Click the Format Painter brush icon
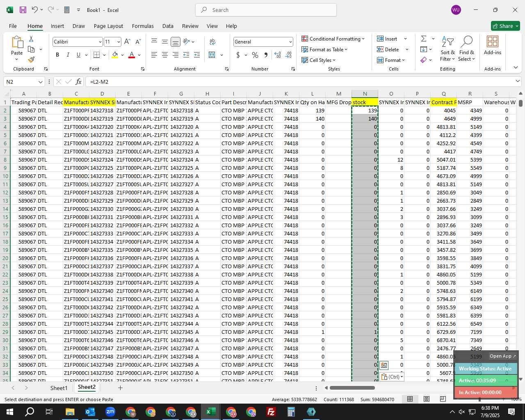Image resolution: width=525 pixels, height=420 pixels. point(31,59)
